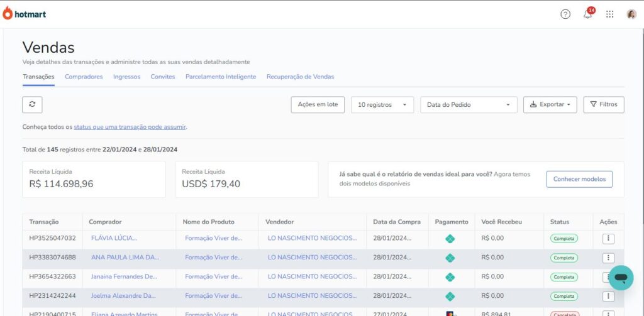The height and width of the screenshot is (316, 644).
Task: Open the Ingressos tab
Action: [x=126, y=77]
